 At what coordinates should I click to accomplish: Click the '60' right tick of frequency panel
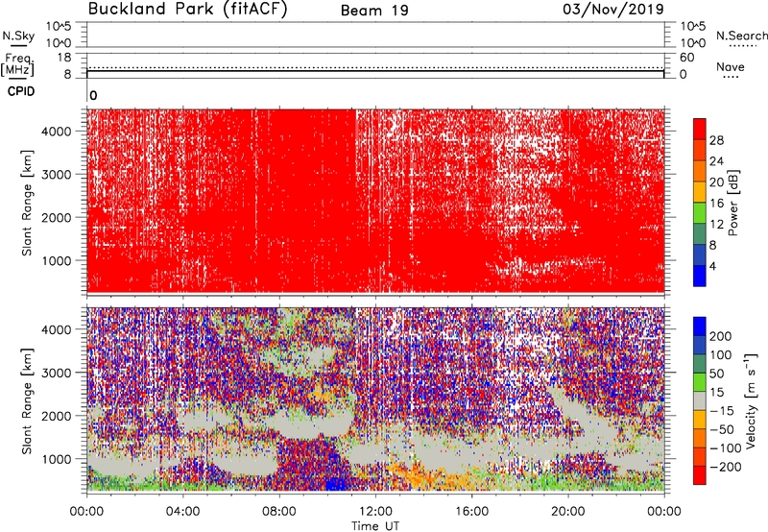click(687, 58)
